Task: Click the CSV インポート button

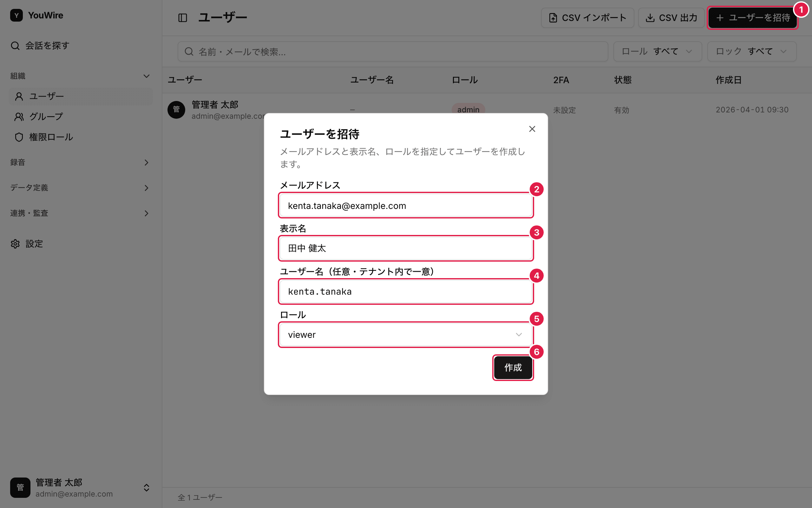Action: coord(587,17)
